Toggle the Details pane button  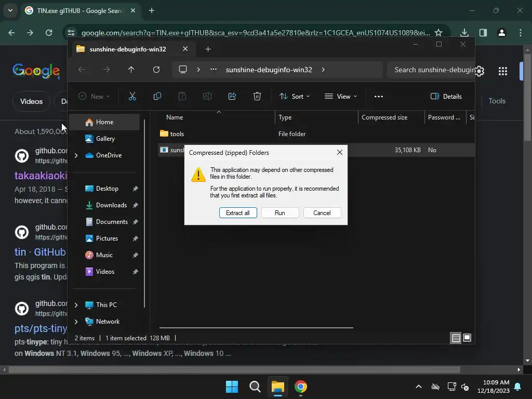[x=446, y=96]
